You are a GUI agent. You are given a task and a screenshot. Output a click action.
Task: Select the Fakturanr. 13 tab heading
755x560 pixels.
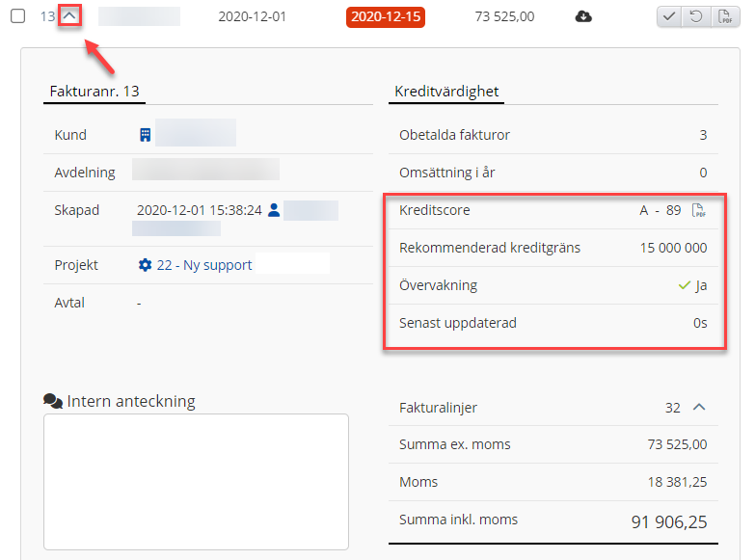[94, 92]
